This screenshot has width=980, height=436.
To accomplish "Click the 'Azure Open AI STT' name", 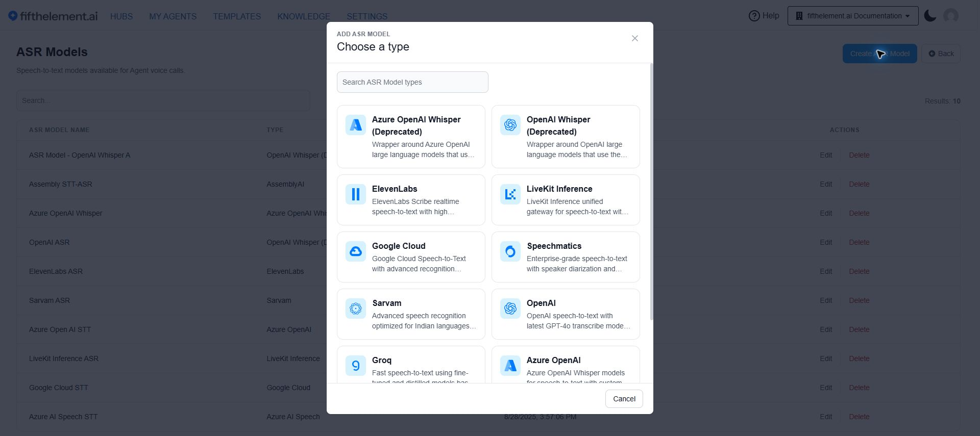I will 60,329.
